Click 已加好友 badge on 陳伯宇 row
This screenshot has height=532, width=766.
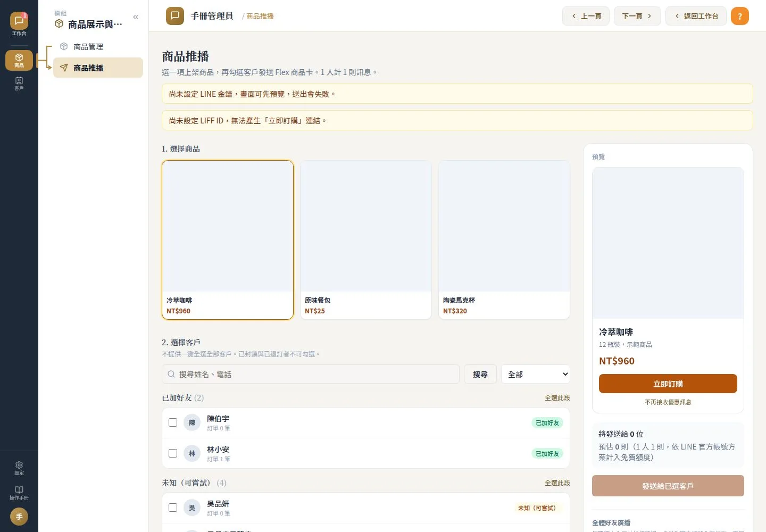coord(547,423)
